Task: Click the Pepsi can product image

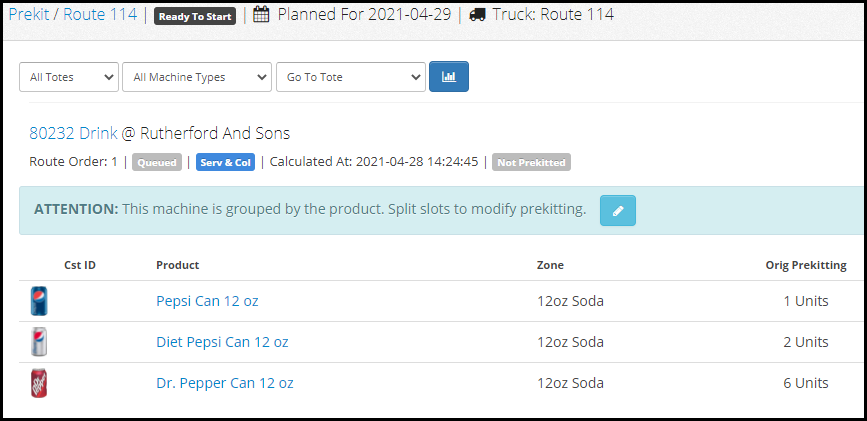Action: [39, 301]
